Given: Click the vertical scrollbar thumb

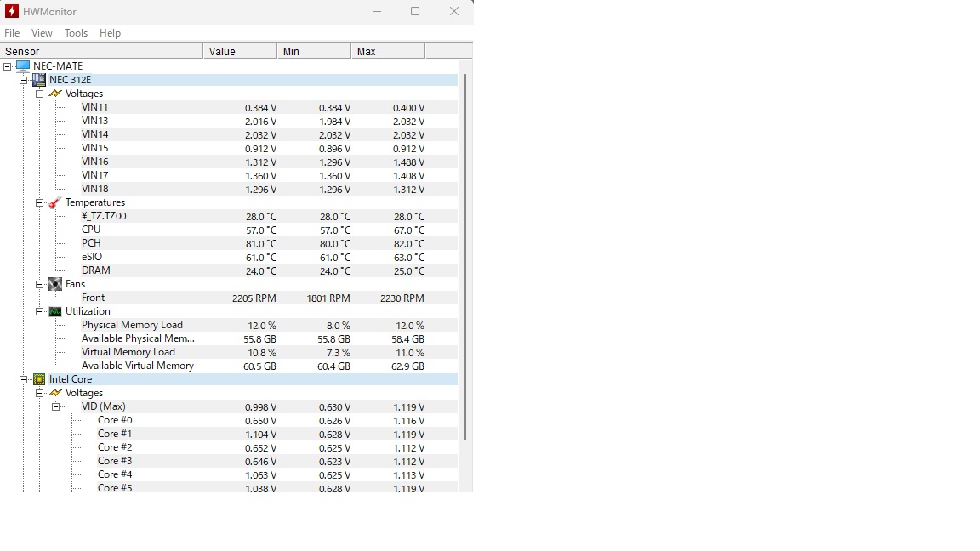Looking at the screenshot, I should [464, 255].
